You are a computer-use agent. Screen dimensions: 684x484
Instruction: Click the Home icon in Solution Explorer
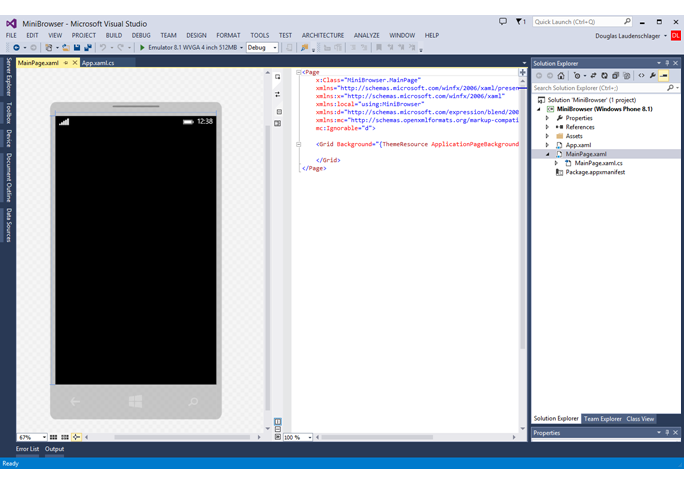[561, 76]
